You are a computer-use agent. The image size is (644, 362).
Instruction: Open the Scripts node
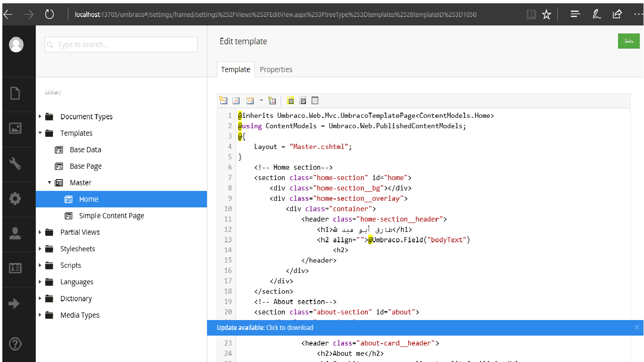pyautogui.click(x=71, y=265)
